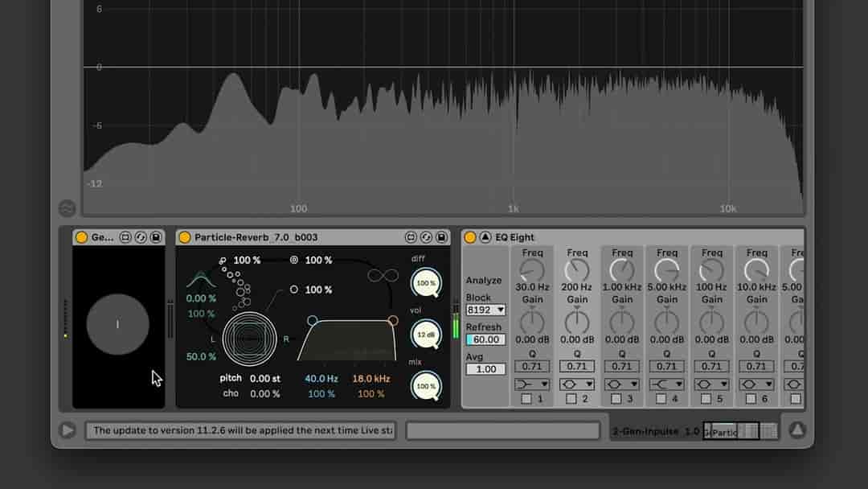Turn the vol knob set to 12 dB
The width and height of the screenshot is (868, 489).
click(426, 336)
